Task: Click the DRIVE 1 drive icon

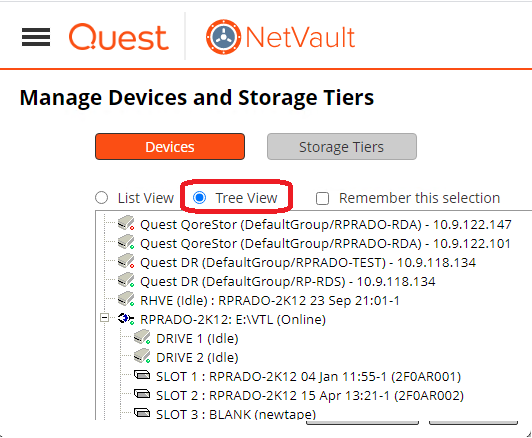Action: [x=142, y=338]
